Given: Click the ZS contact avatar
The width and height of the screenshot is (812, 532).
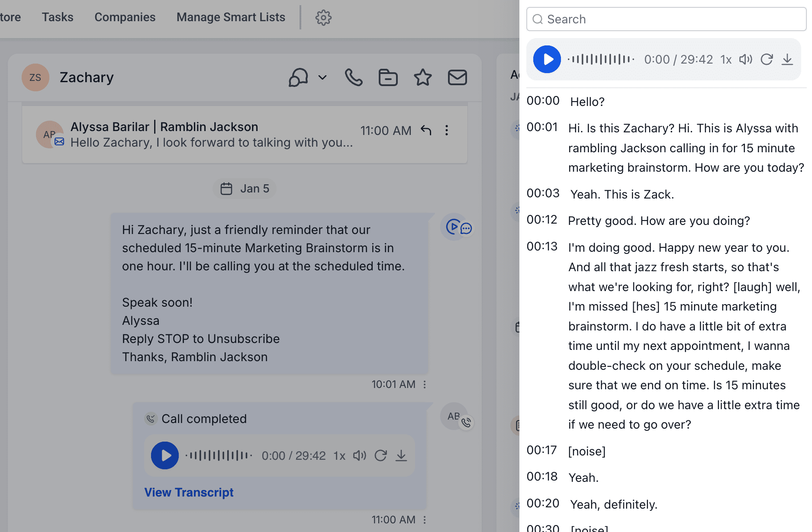Looking at the screenshot, I should coord(35,77).
